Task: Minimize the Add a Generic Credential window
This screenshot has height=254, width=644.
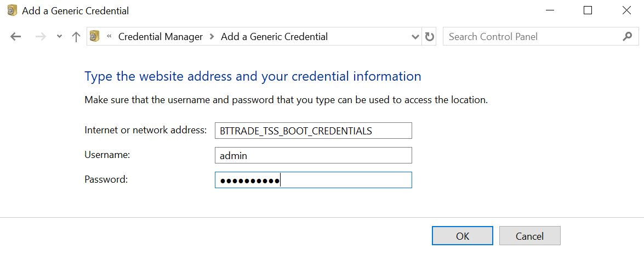Action: (549, 10)
